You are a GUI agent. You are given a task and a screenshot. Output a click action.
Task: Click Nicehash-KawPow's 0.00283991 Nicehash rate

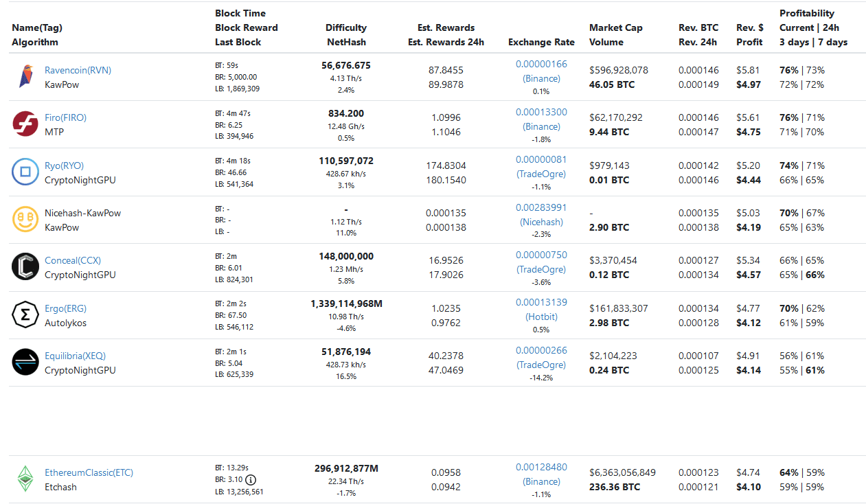point(541,207)
